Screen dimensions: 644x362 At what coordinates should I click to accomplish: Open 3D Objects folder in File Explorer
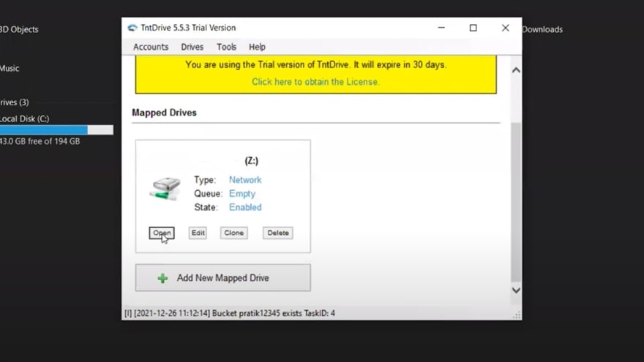point(19,29)
